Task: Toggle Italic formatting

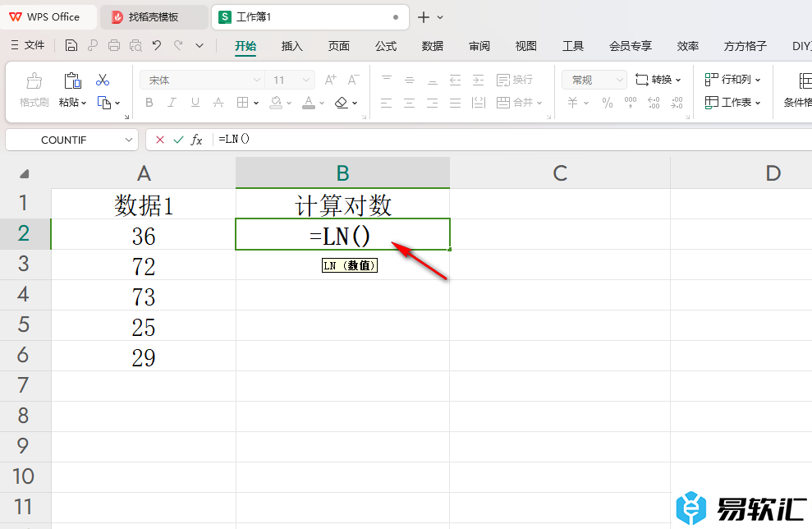Action: 172,103
